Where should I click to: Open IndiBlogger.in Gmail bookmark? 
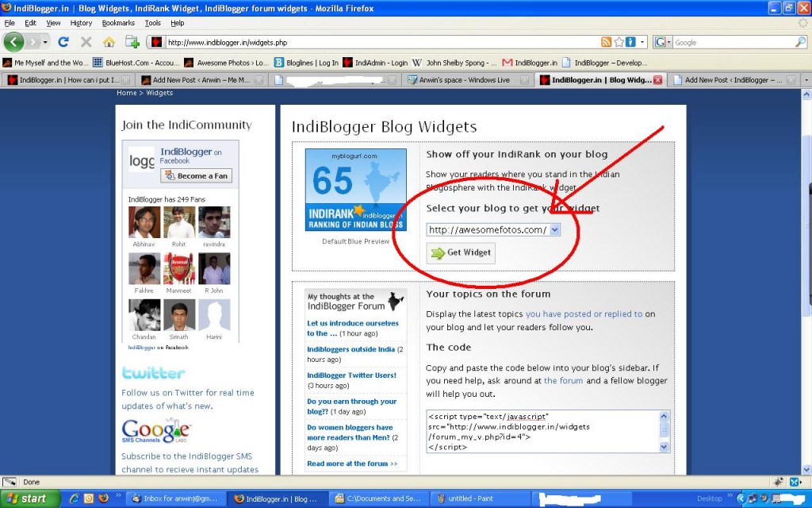pos(530,63)
